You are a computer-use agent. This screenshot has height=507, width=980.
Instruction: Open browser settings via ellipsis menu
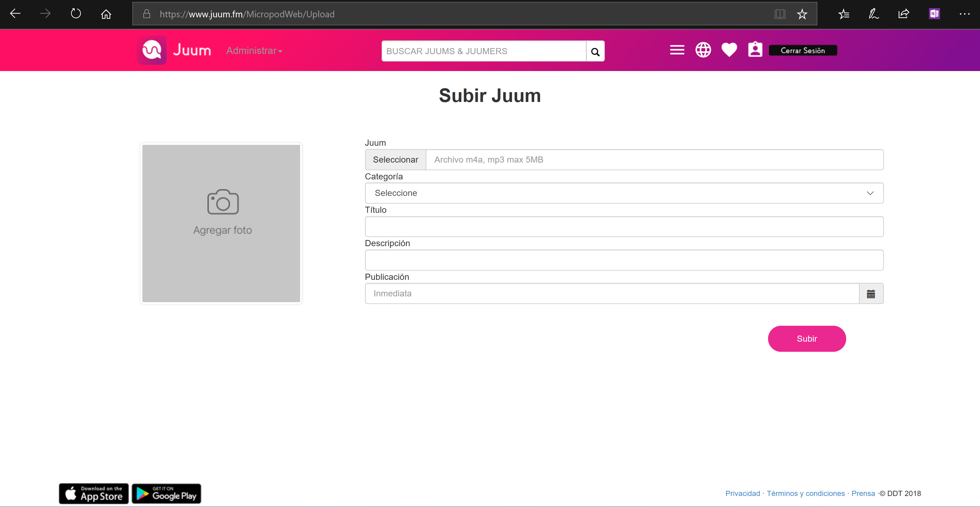click(965, 14)
